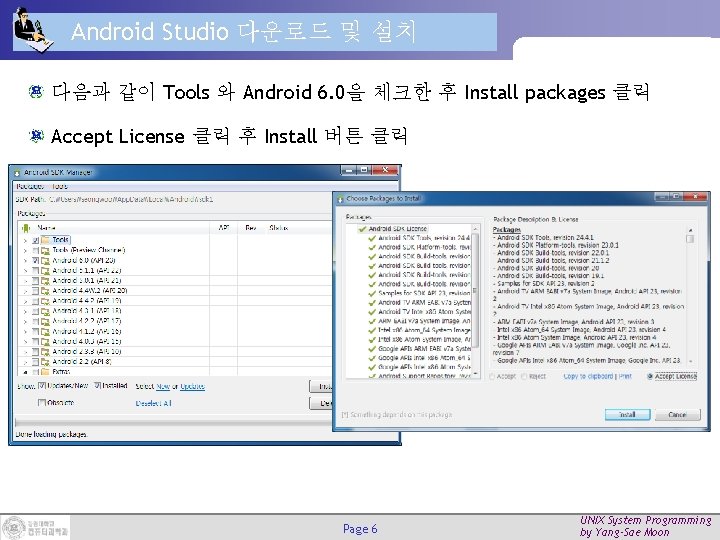The image size is (720, 540).
Task: Click the Tools (Preview Channel) package icon
Action: click(45, 250)
